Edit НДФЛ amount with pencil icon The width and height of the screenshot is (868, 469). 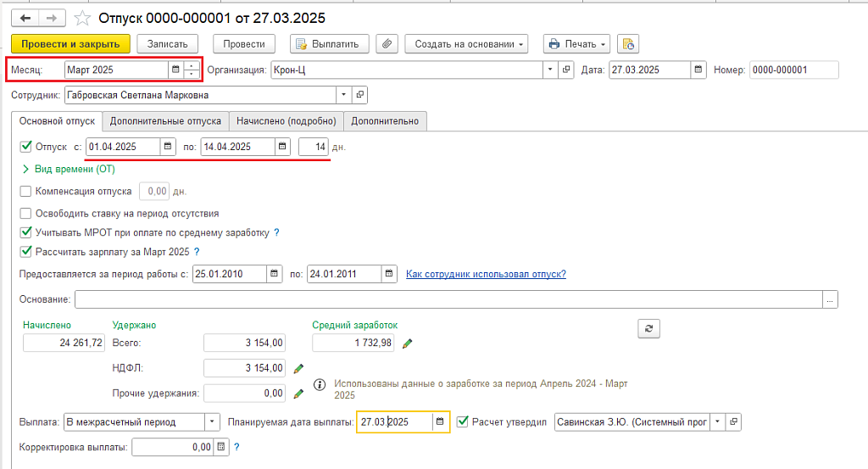pyautogui.click(x=298, y=369)
